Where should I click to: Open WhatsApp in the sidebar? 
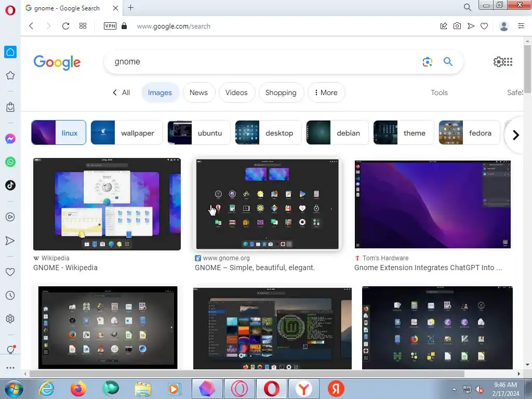coord(10,162)
